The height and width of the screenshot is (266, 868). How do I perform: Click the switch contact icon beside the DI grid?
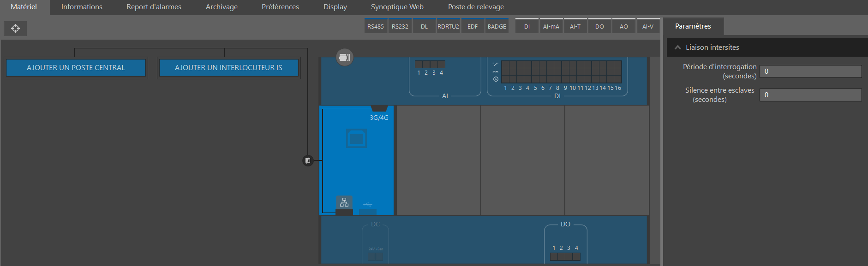pyautogui.click(x=496, y=64)
